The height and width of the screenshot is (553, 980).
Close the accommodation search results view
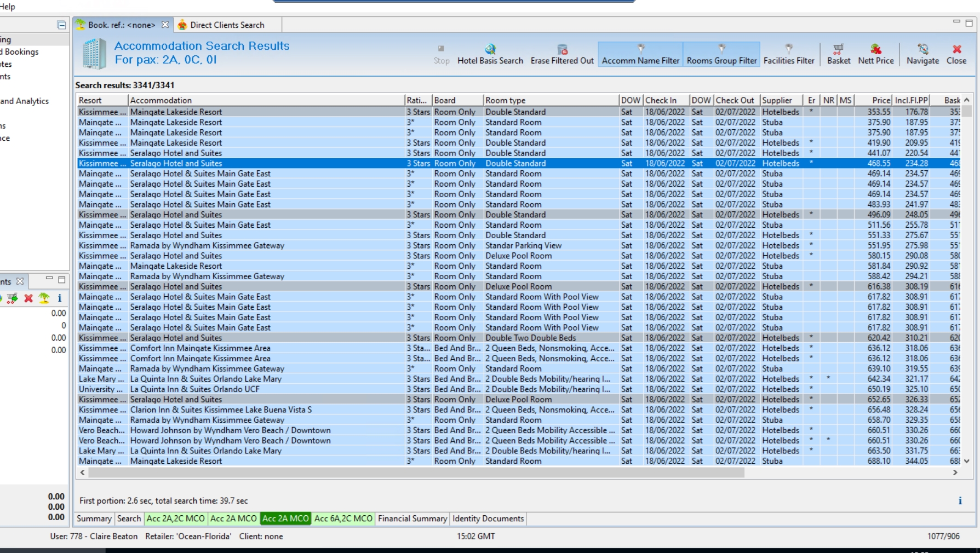click(956, 54)
